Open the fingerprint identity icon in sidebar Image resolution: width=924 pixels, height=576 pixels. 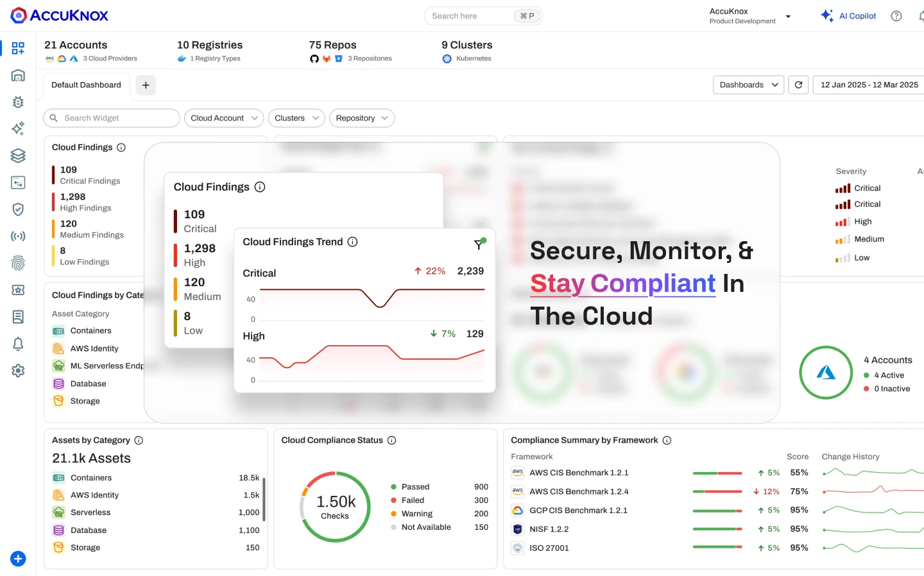18,263
